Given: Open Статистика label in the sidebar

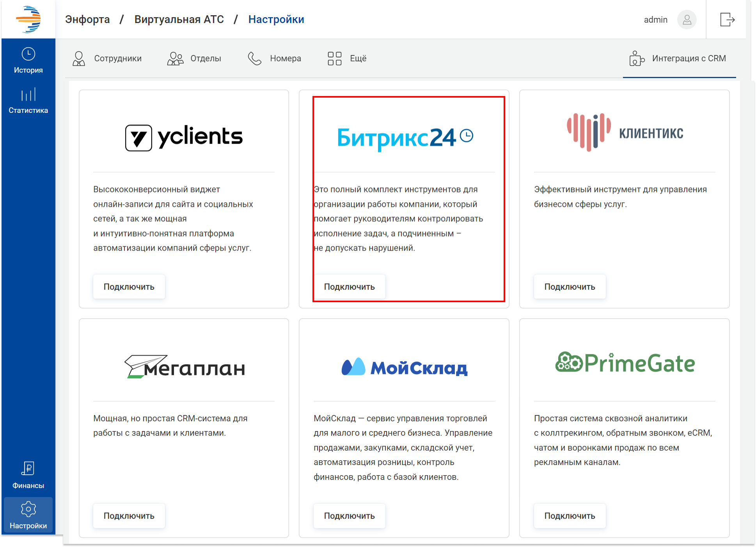Looking at the screenshot, I should pos(28,110).
